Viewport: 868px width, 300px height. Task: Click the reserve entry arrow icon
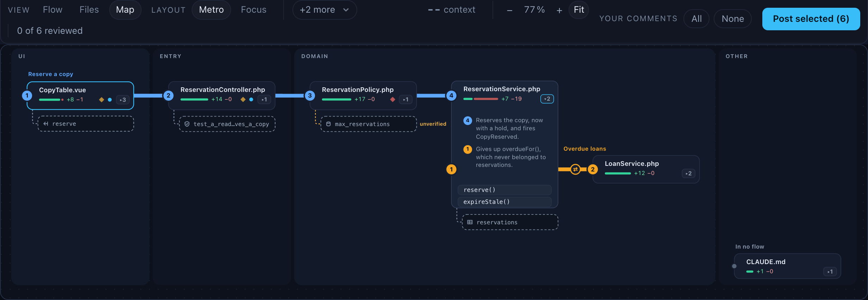(x=46, y=124)
